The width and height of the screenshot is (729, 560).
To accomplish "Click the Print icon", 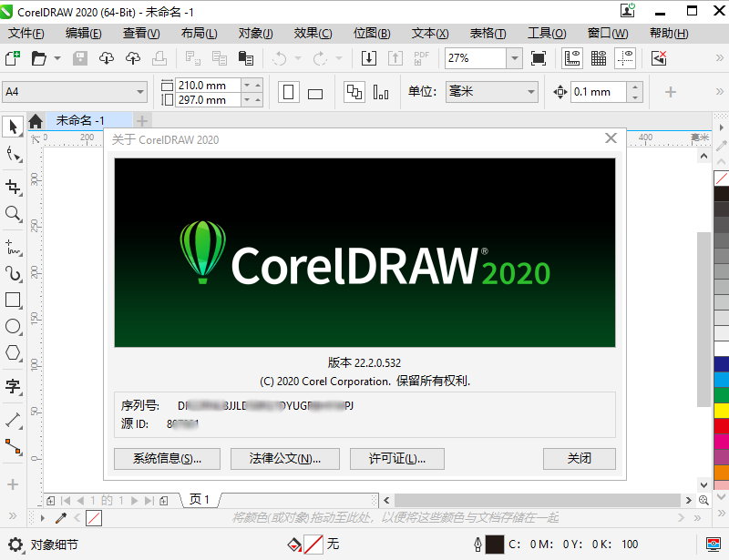I will tap(159, 58).
